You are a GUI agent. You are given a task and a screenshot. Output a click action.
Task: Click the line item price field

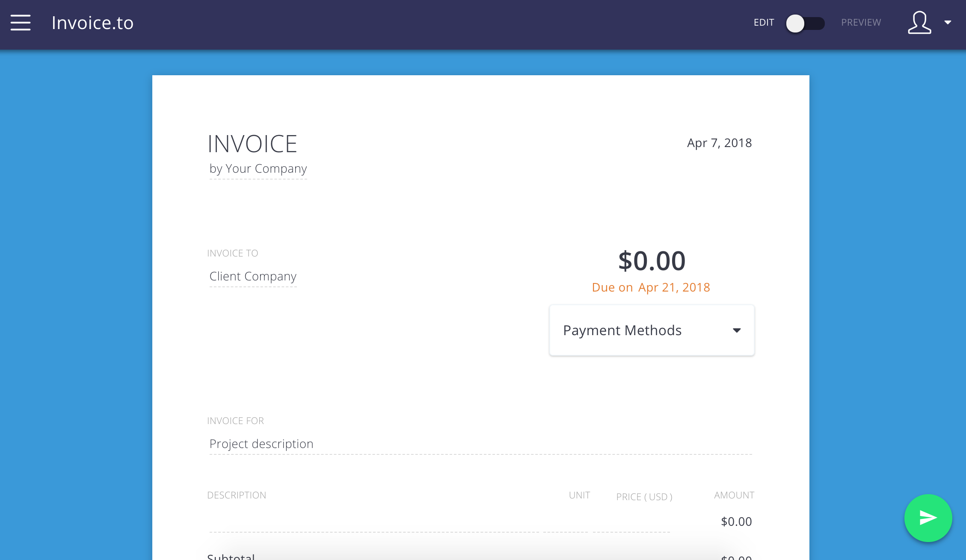[631, 522]
